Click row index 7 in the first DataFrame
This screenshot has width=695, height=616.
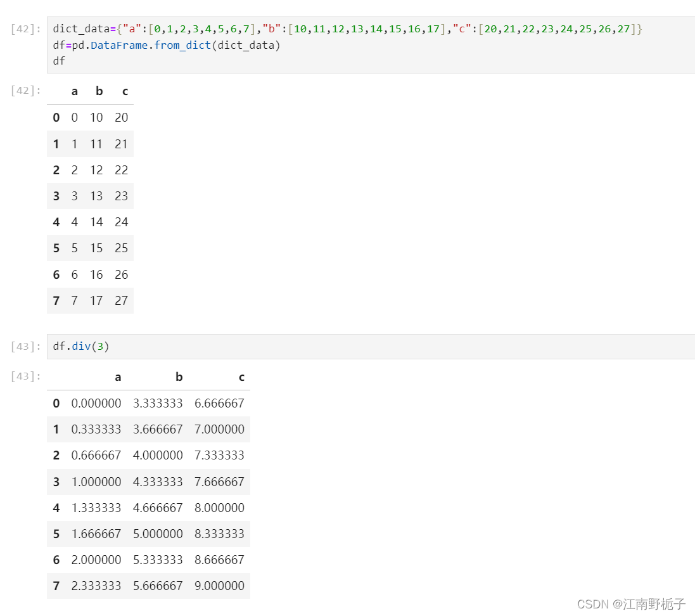pos(56,300)
